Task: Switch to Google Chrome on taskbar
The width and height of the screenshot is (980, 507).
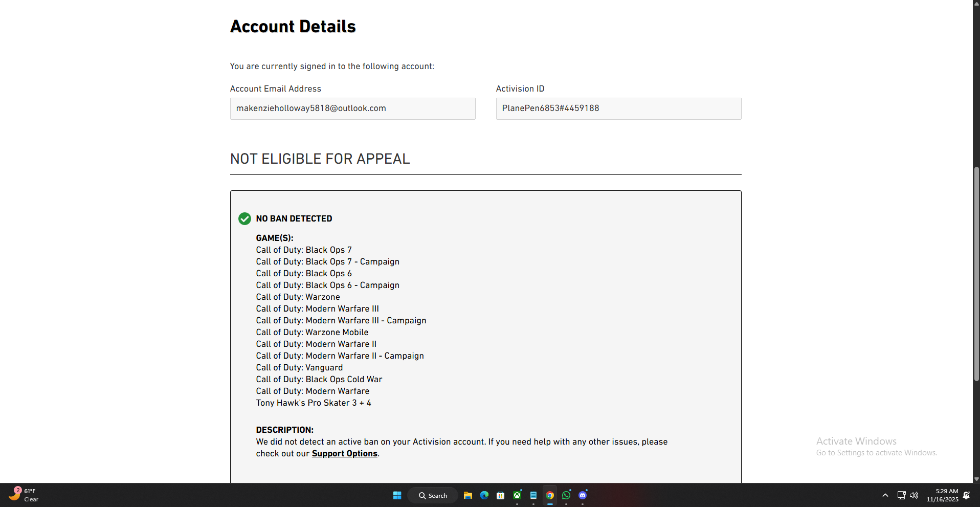Action: point(550,495)
